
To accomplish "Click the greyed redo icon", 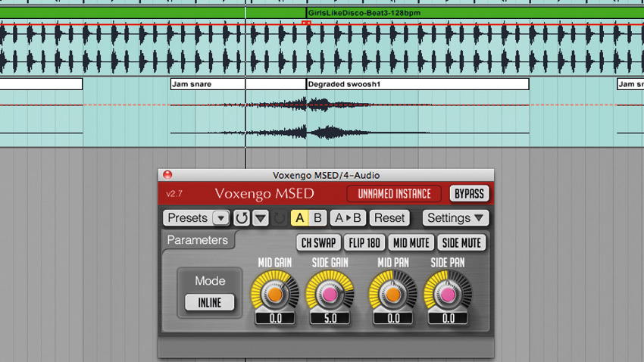I will [280, 218].
